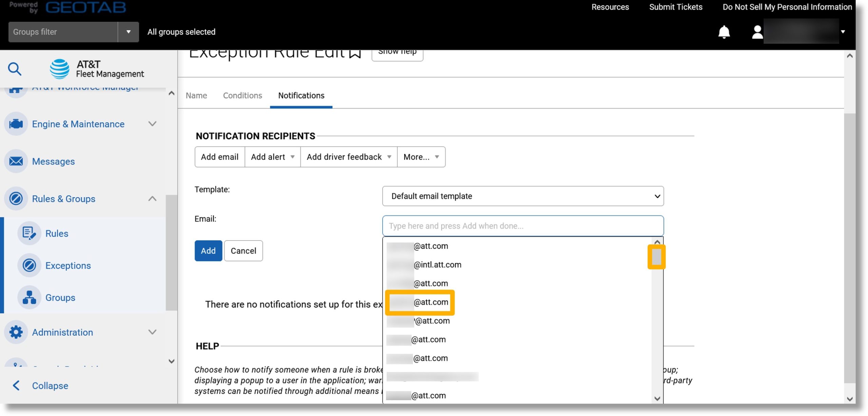Click the AT&T globe logo
Viewport: 868px width, 416px height.
[x=60, y=69]
